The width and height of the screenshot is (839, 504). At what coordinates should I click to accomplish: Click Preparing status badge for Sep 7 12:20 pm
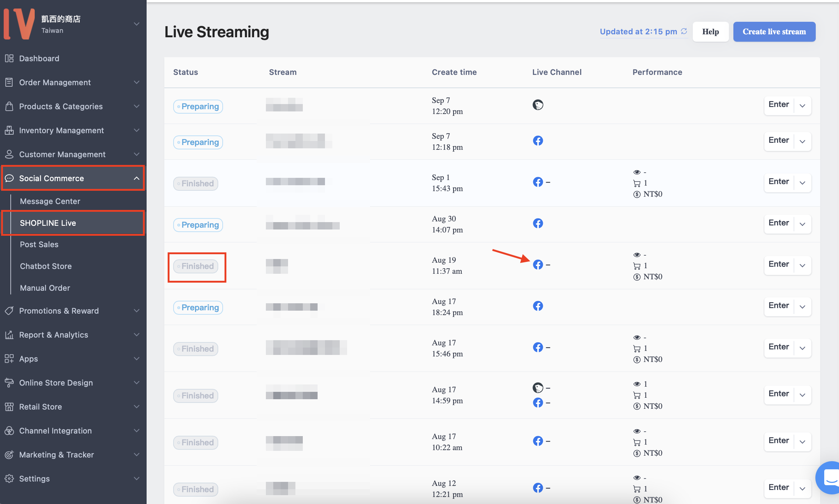pos(198,106)
